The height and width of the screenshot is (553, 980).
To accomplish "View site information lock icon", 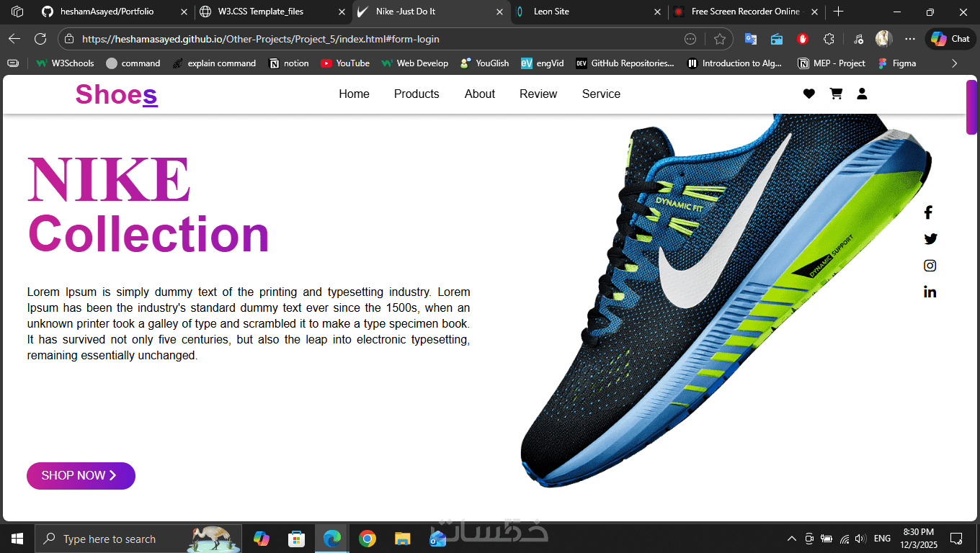I will coord(69,39).
